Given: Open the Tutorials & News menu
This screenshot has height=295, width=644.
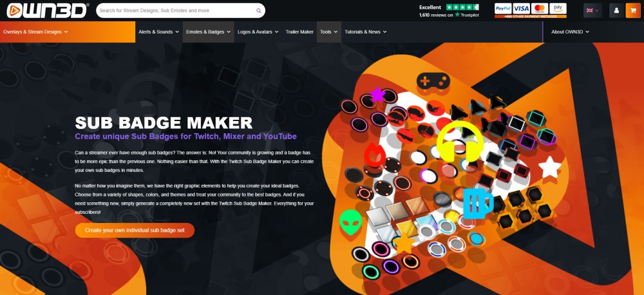Looking at the screenshot, I should pos(366,32).
